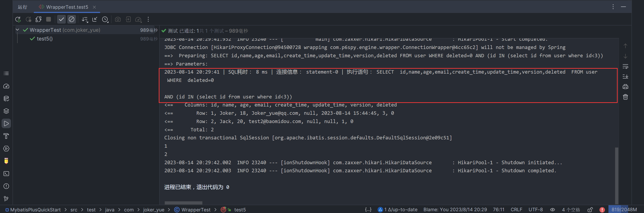This screenshot has width=644, height=213.
Task: Toggle soft-wrap in console output
Action: pyautogui.click(x=625, y=66)
